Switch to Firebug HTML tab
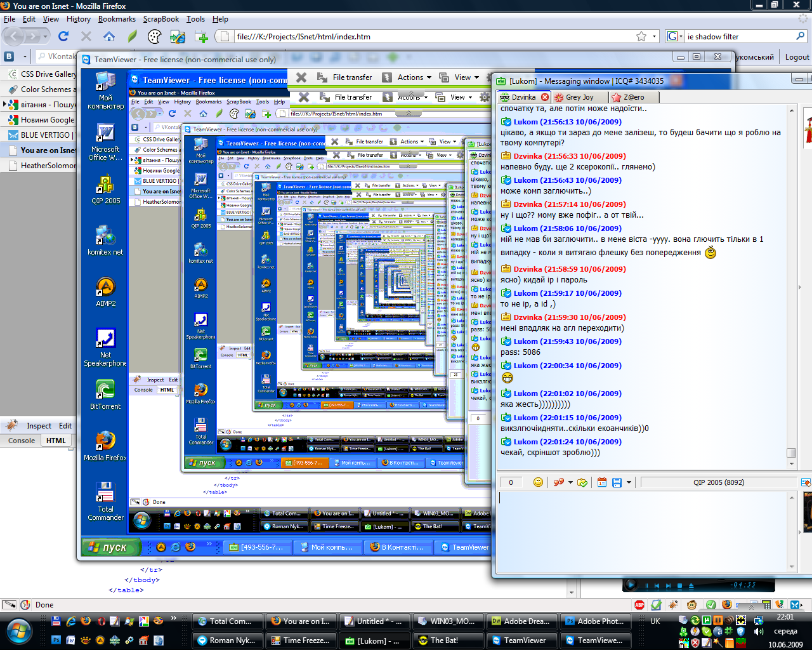 (x=56, y=441)
